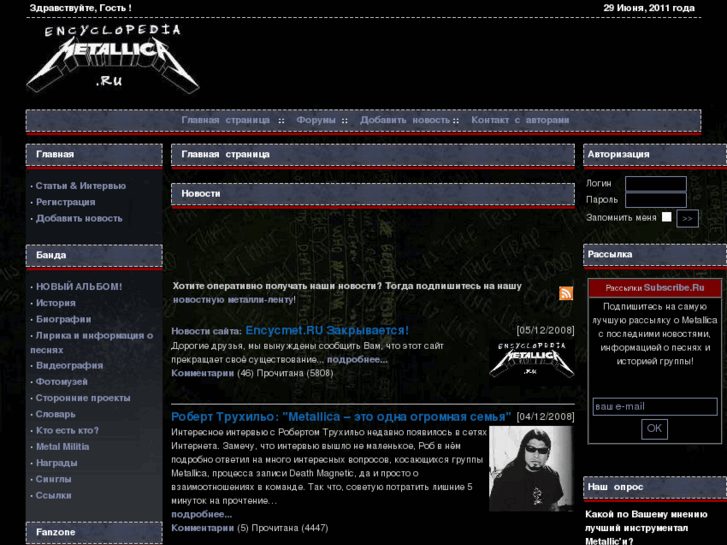Click the OK subscribe button

coord(654,429)
